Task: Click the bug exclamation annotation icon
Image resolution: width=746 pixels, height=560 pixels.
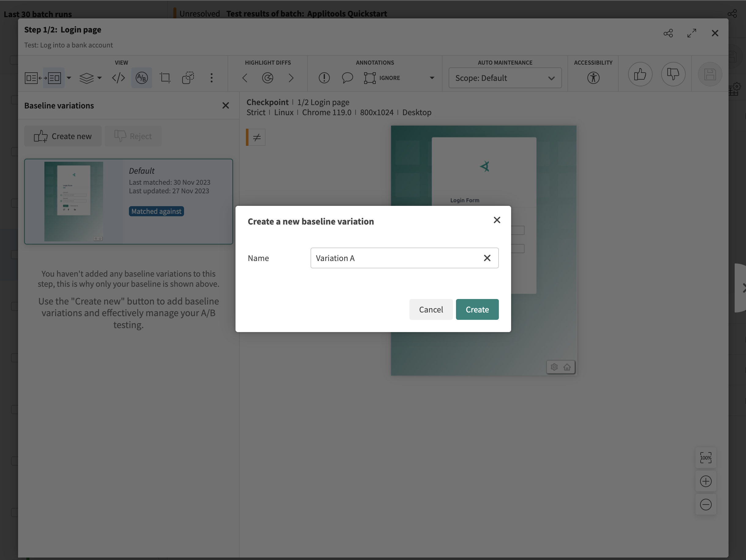Action: 324,78
